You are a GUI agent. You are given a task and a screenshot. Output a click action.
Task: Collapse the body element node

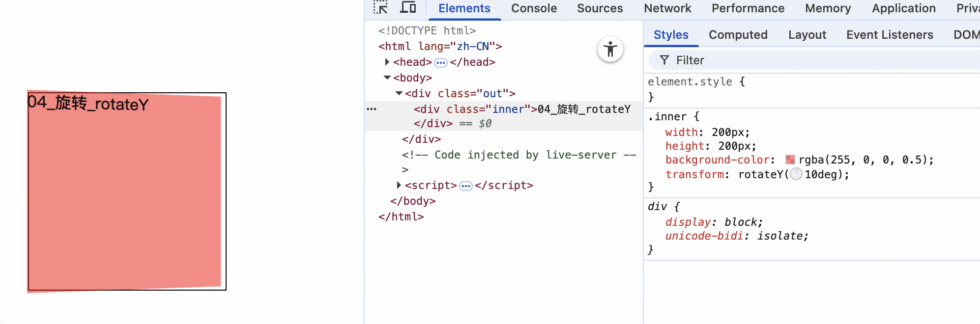[387, 78]
